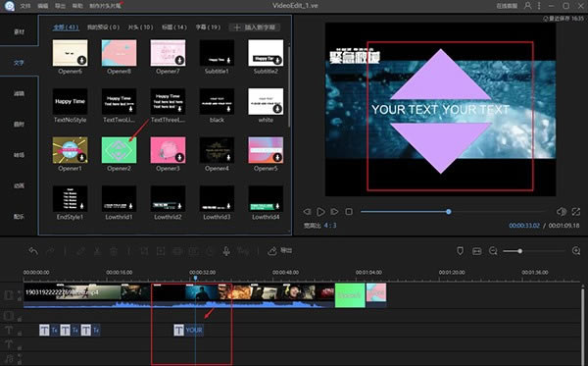Show the 字幕 (19) category
Image resolution: width=588 pixels, height=366 pixels.
(x=208, y=27)
